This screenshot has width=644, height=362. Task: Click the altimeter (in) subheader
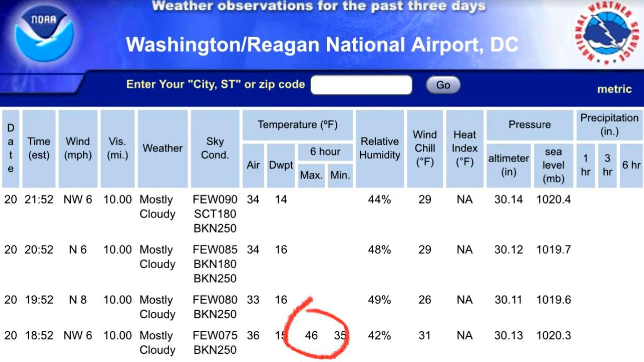click(509, 165)
